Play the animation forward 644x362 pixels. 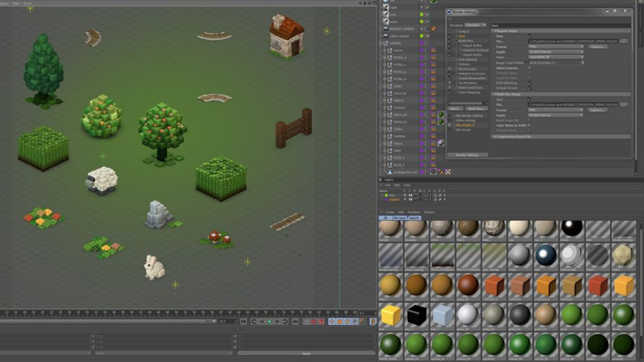270,322
